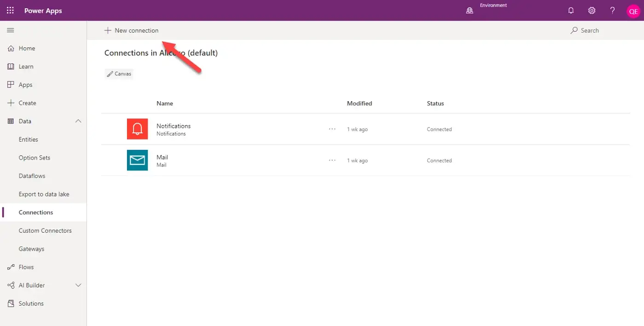Open more options for Notifications row
Screen dimensions: 644x326
coord(332,129)
